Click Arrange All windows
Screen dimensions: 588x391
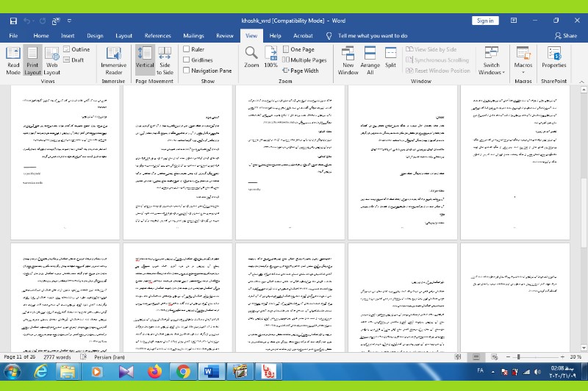pyautogui.click(x=370, y=60)
